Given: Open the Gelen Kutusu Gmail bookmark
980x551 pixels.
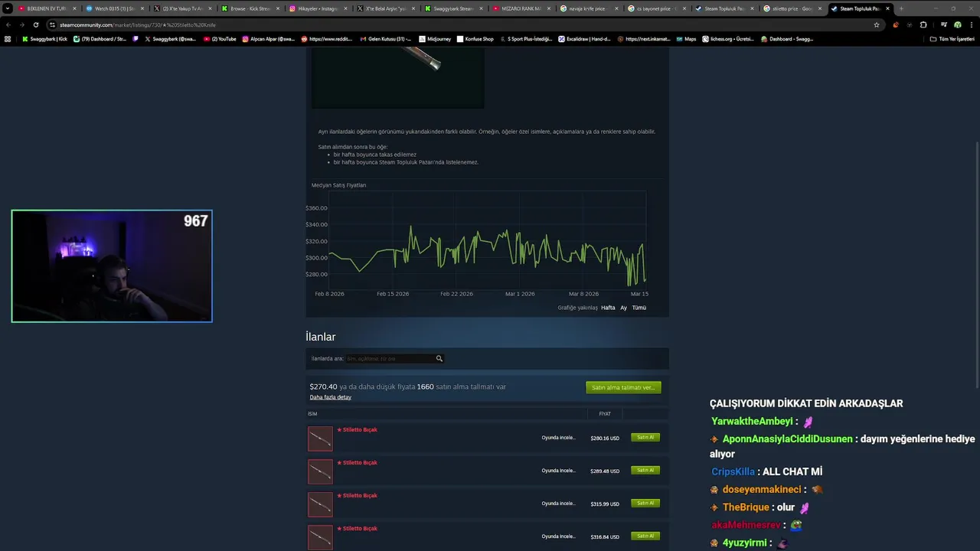Looking at the screenshot, I should pyautogui.click(x=385, y=39).
